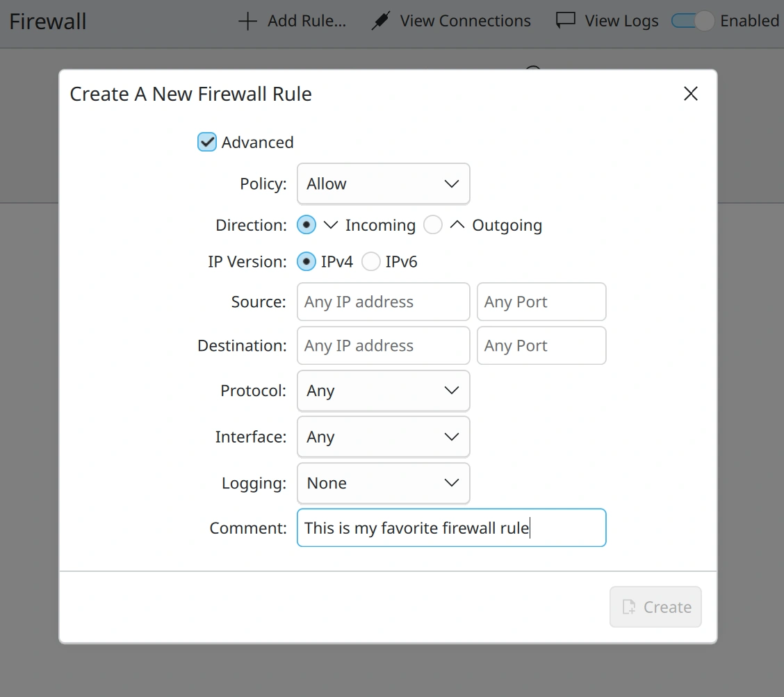Open the Interface dropdown

(384, 436)
